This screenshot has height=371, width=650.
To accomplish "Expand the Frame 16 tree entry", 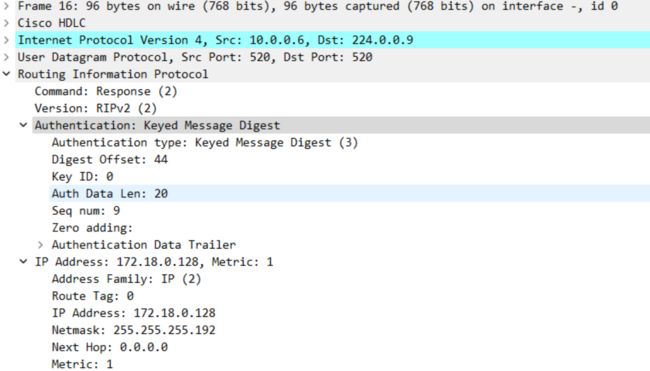I will pyautogui.click(x=6, y=6).
